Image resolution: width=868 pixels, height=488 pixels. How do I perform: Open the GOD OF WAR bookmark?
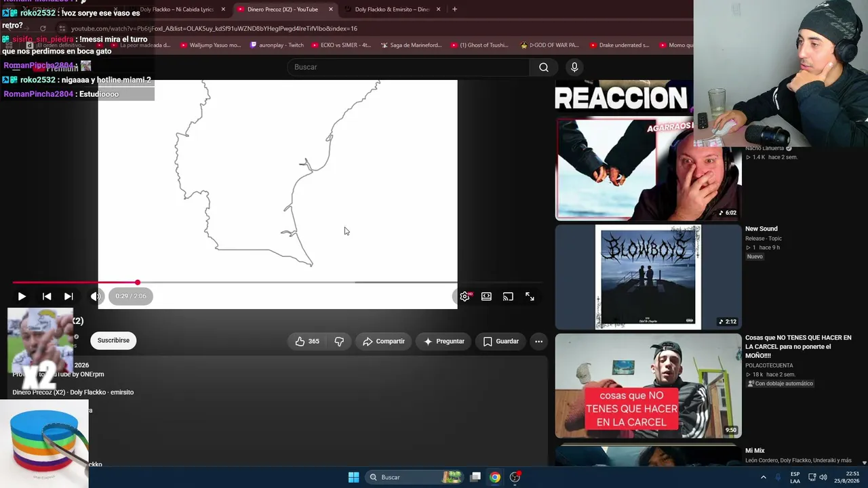[550, 45]
